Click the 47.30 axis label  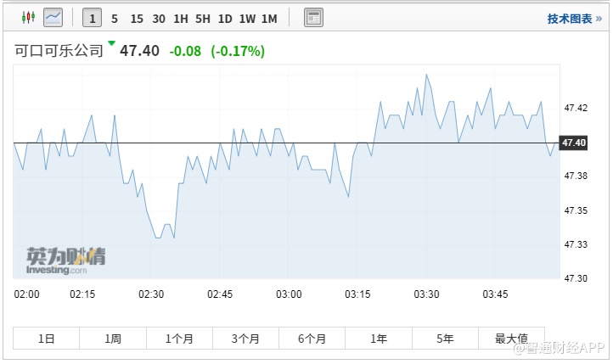pyautogui.click(x=576, y=278)
